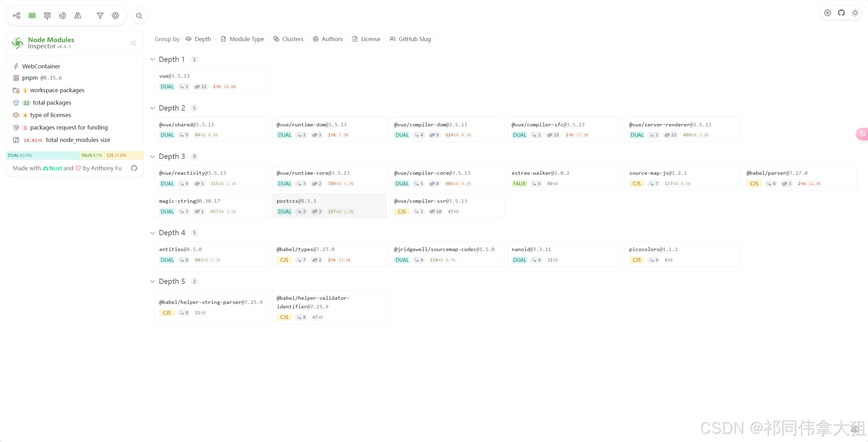The height and width of the screenshot is (442, 868).
Task: Collapse the sidebar with double chevron
Action: point(134,43)
